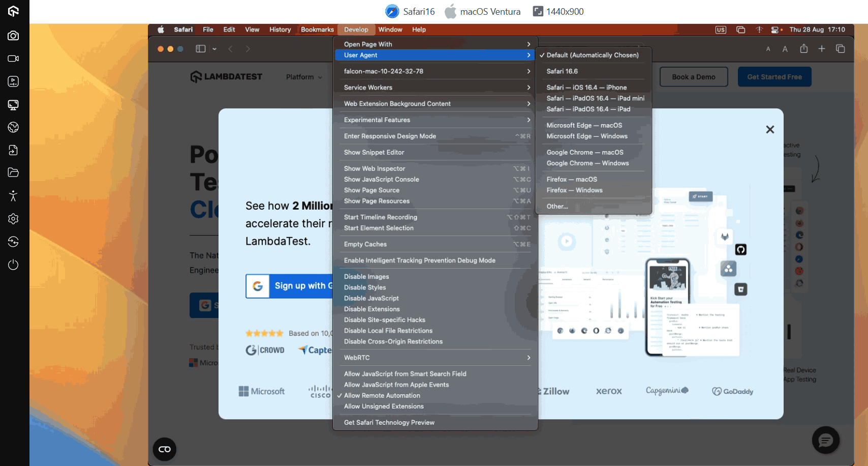This screenshot has height=466, width=868.
Task: Select Google Chrome — macOS user agent
Action: (x=594, y=152)
